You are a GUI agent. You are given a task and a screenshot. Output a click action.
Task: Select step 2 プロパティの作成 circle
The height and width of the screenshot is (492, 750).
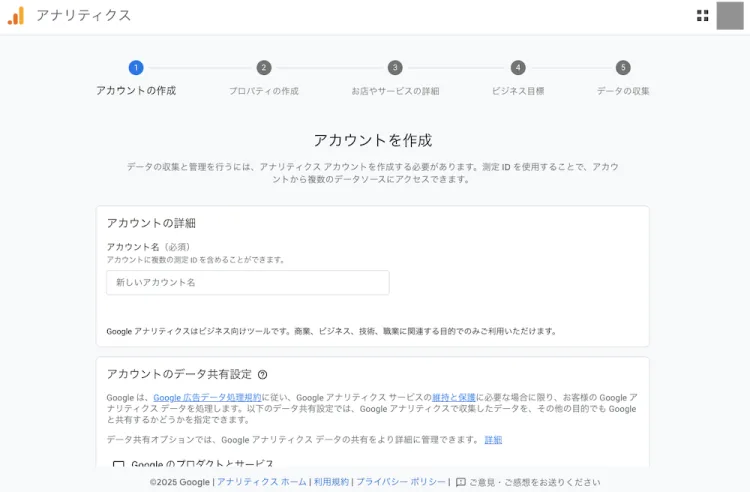click(x=264, y=67)
